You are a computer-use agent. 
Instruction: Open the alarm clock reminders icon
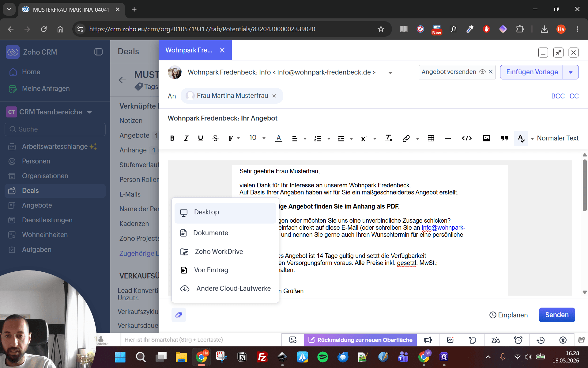(x=518, y=340)
